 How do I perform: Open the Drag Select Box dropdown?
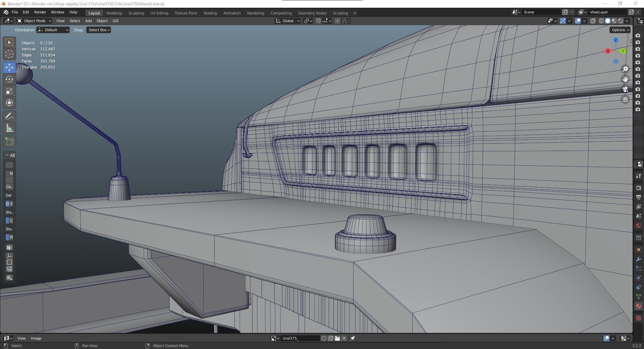pos(99,30)
